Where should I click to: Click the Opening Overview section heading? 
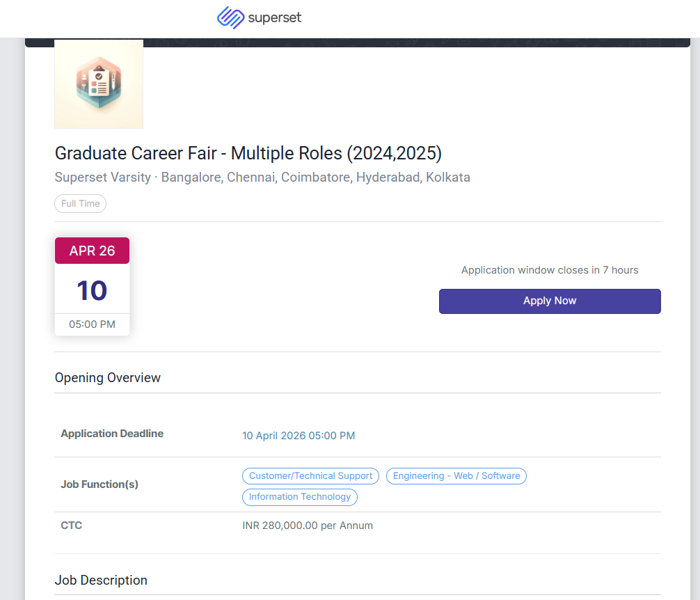point(108,378)
